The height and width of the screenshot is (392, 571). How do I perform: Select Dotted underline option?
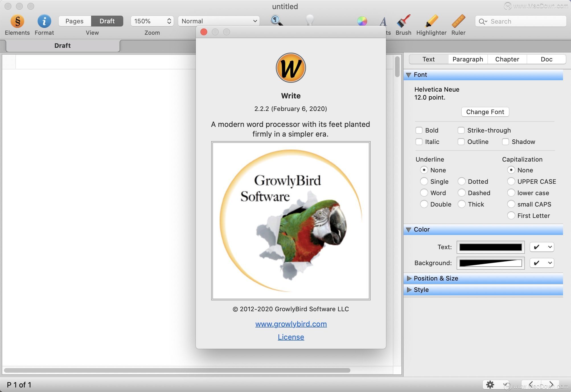461,181
